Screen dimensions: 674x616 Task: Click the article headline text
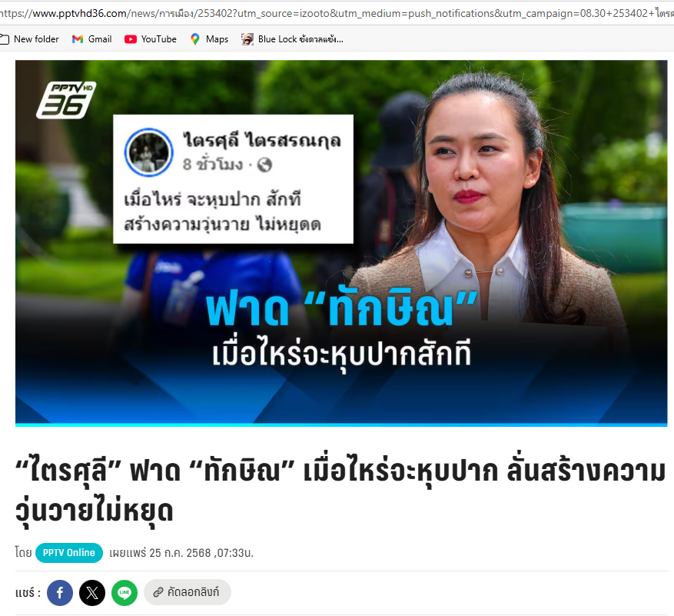click(340, 491)
